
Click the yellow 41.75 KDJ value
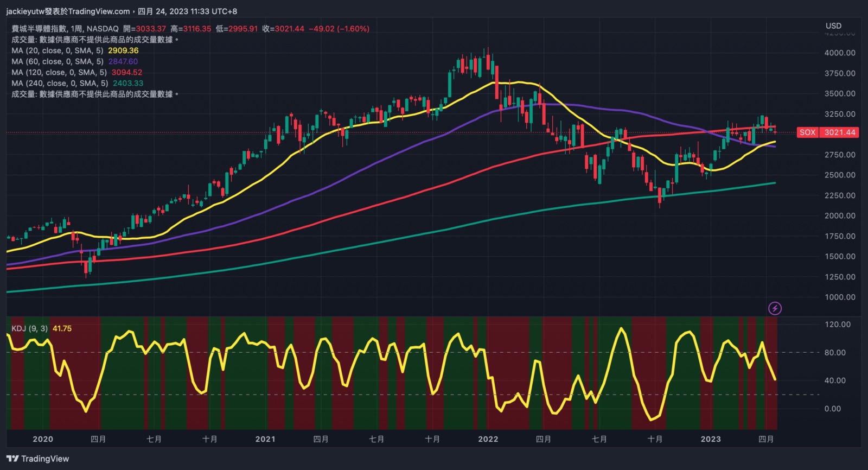point(62,328)
